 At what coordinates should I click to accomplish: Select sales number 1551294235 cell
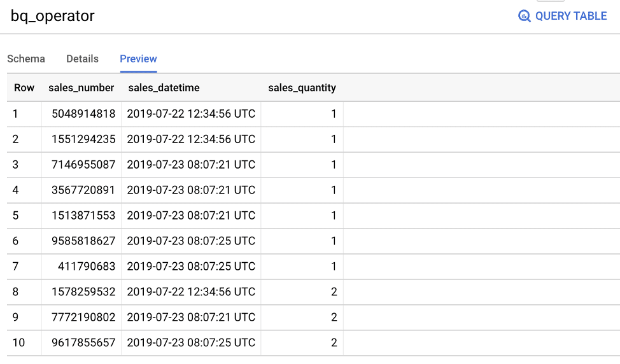coord(81,139)
